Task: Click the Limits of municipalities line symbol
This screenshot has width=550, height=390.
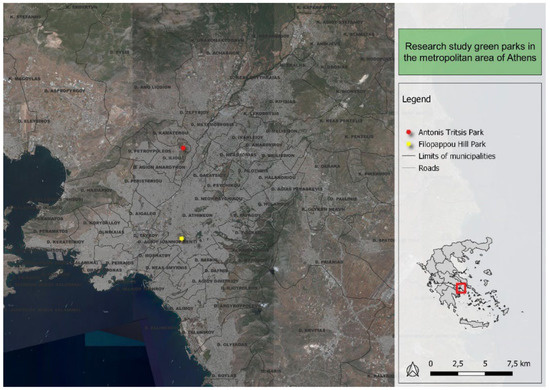Action: [x=409, y=156]
